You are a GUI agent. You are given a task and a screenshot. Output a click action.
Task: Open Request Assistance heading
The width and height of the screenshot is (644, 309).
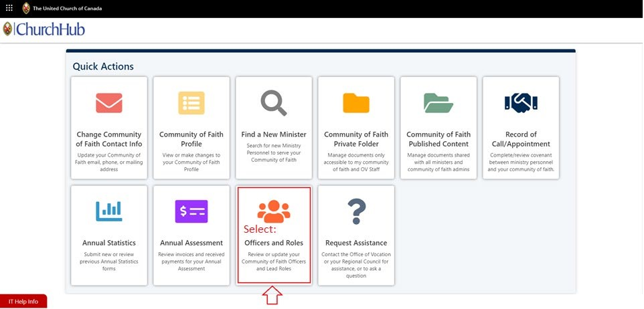pyautogui.click(x=356, y=243)
